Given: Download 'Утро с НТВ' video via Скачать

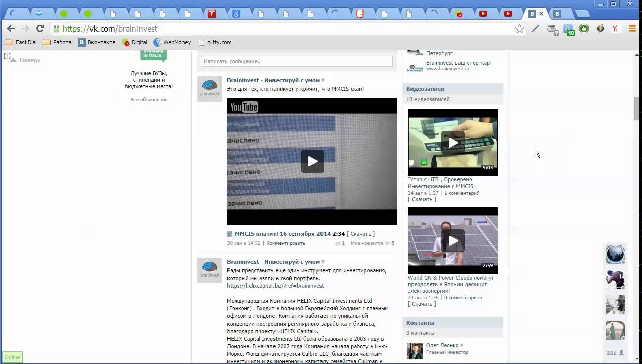Looking at the screenshot, I should click(422, 199).
